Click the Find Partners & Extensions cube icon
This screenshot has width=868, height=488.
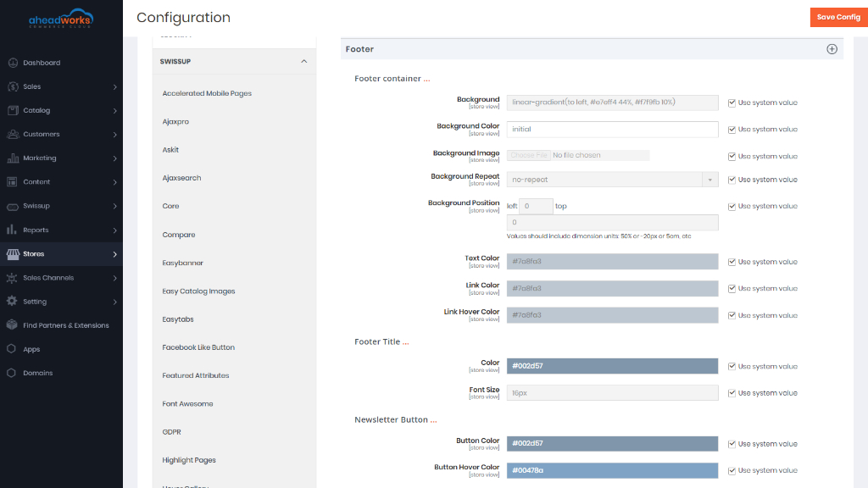coord(12,325)
